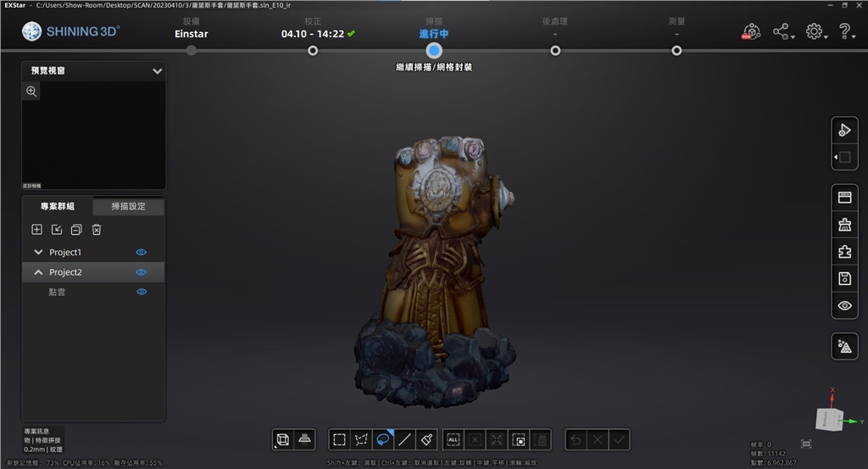
Task: Select the lasso selection tool
Action: [383, 439]
